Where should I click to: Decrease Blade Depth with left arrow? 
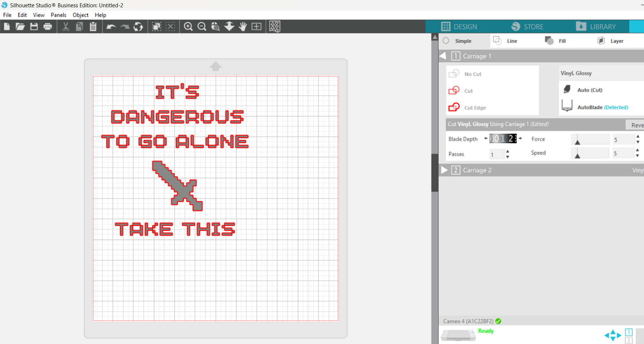tap(486, 138)
